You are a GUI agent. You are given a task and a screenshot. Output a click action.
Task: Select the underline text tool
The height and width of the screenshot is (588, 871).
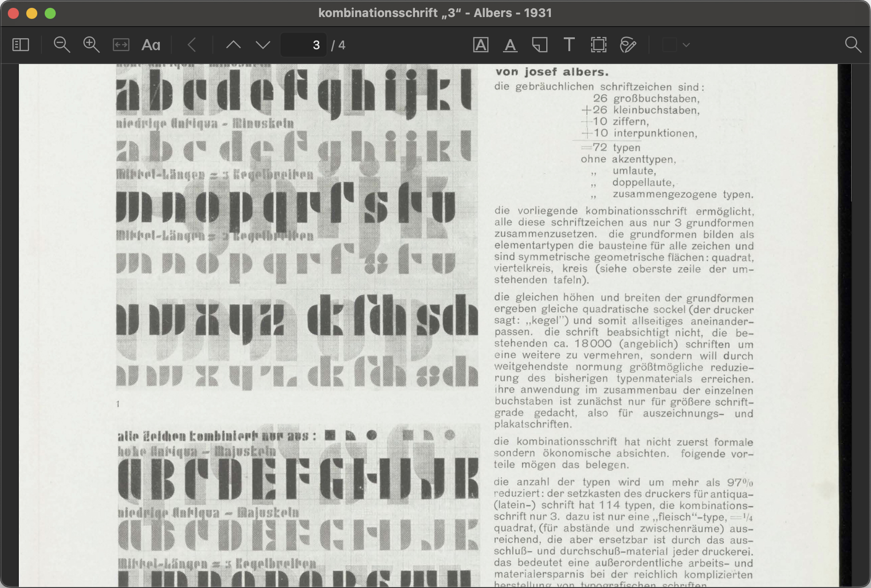click(x=510, y=45)
